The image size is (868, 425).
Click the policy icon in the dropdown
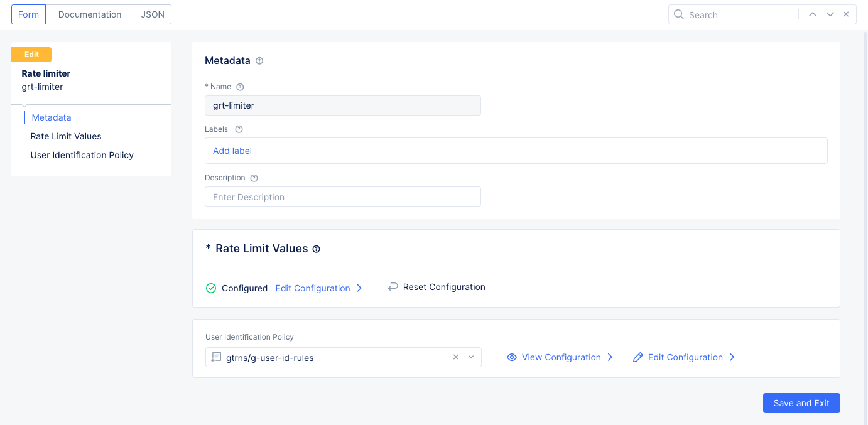216,357
